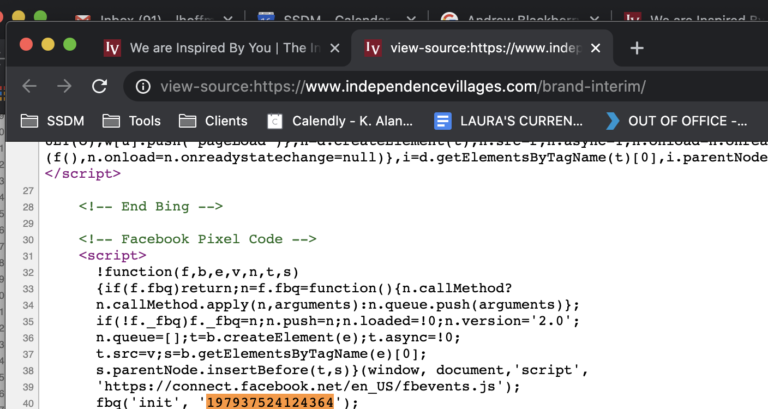Image resolution: width=768 pixels, height=409 pixels.
Task: Select the view-source independencevillages tab
Action: point(482,48)
